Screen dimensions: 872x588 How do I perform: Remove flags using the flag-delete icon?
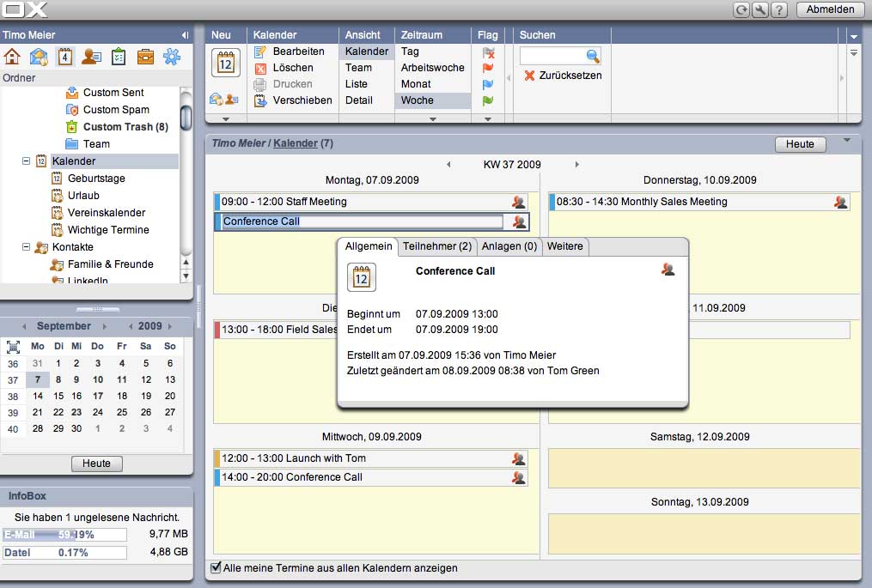pyautogui.click(x=487, y=52)
